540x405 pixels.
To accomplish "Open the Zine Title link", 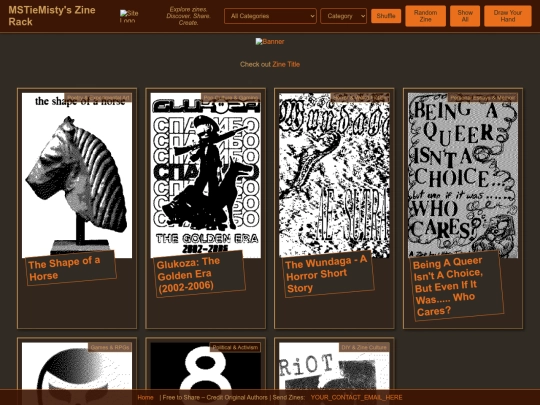I will click(x=286, y=64).
